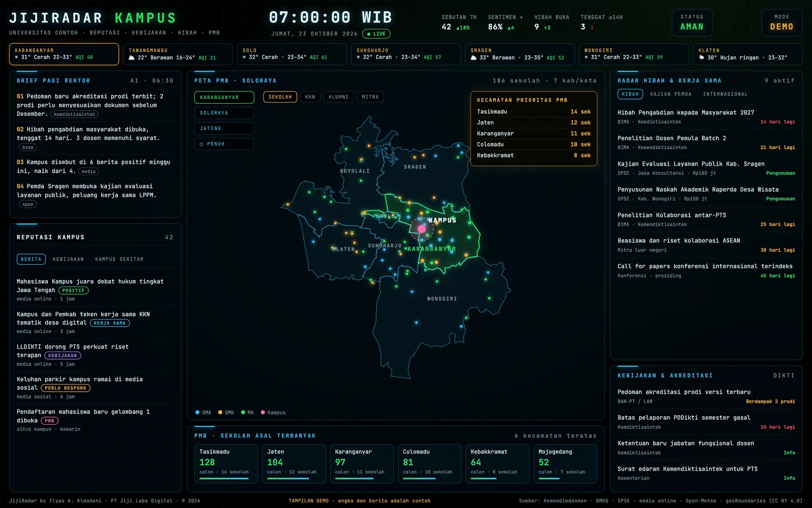Open Pedoman akreditasi prodi versi terbaru

(706, 397)
